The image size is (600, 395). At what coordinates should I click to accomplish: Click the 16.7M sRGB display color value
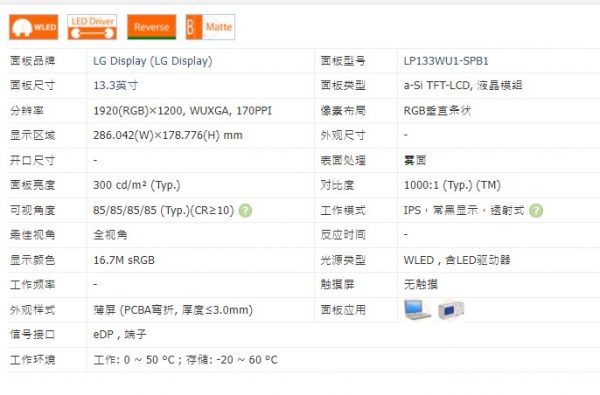[x=124, y=260]
